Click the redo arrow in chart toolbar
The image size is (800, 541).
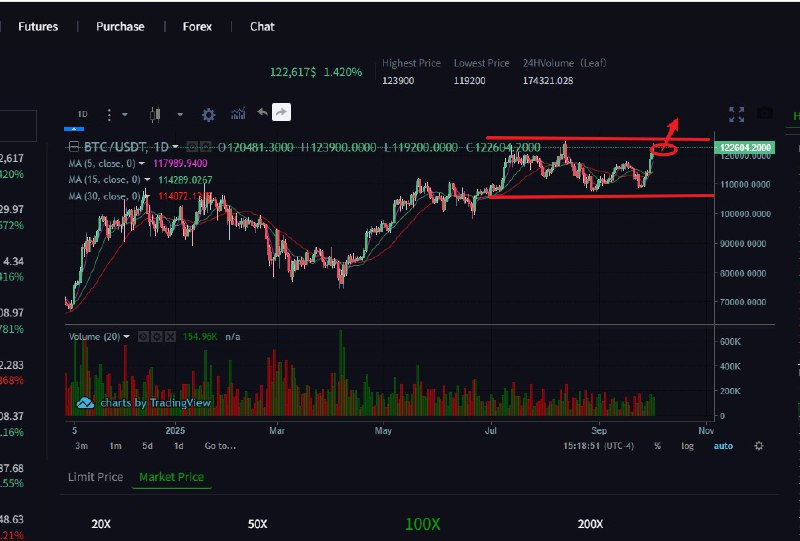[x=281, y=113]
